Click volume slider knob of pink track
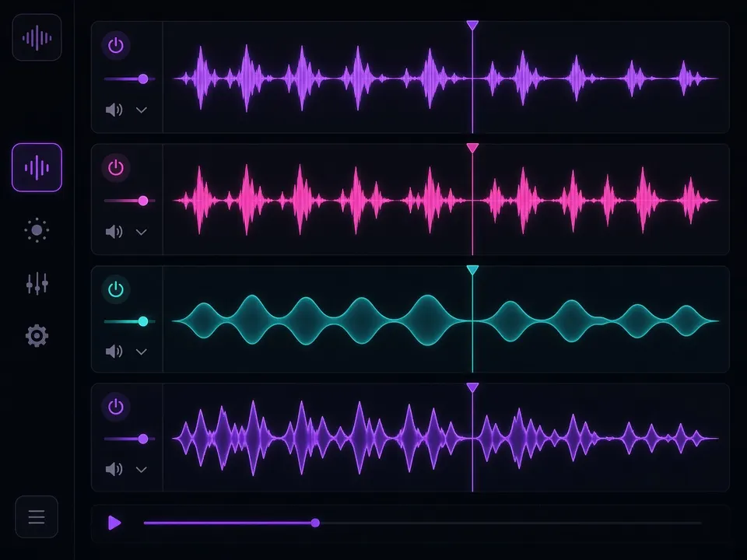 pyautogui.click(x=143, y=201)
